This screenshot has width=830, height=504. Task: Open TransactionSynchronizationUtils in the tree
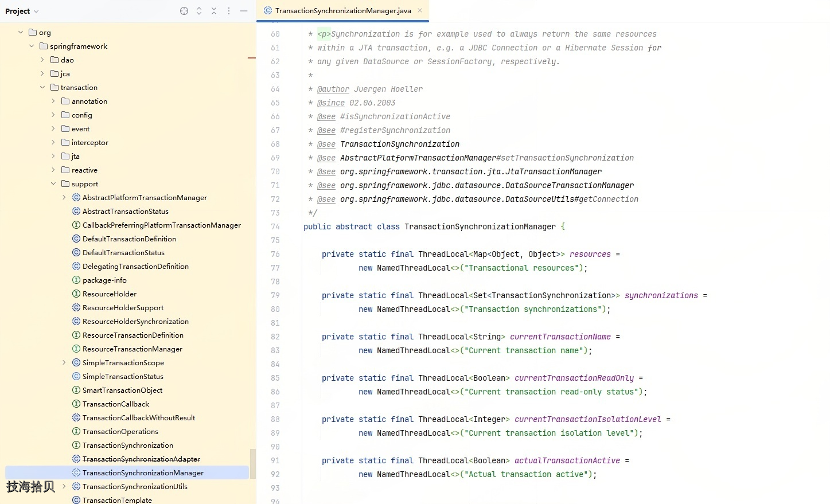tap(135, 487)
